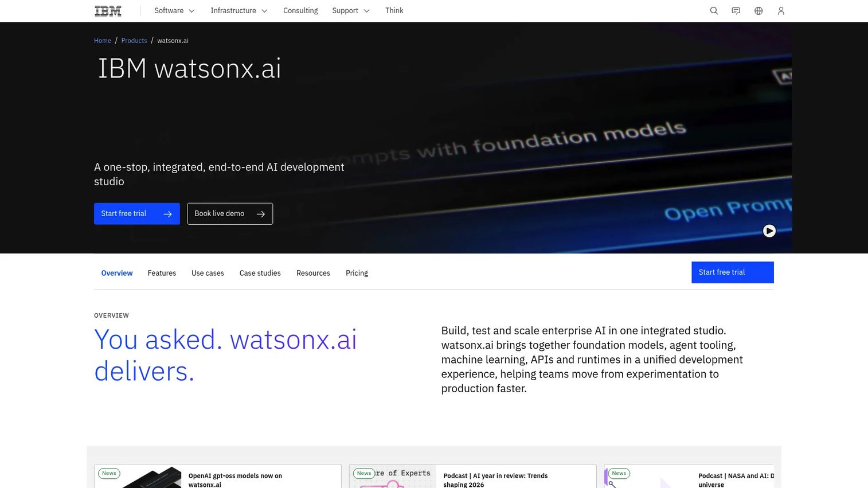Open the Think menu item
The height and width of the screenshot is (488, 868).
[x=394, y=11]
